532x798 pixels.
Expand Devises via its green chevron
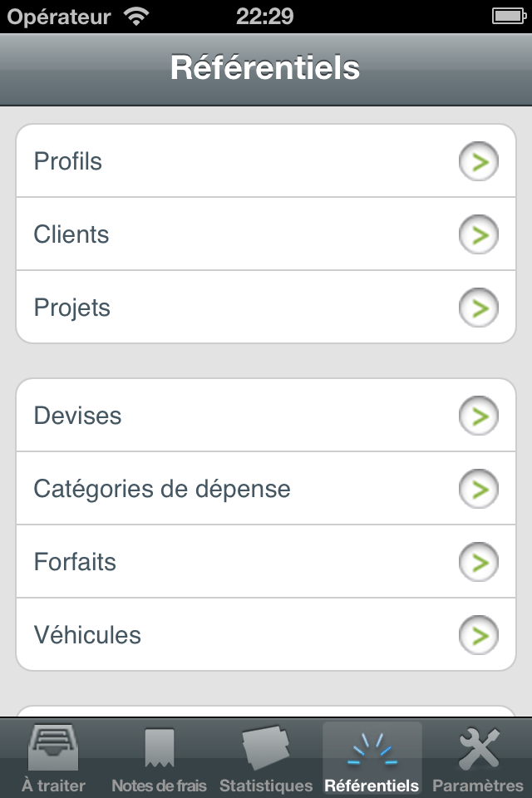tap(479, 416)
